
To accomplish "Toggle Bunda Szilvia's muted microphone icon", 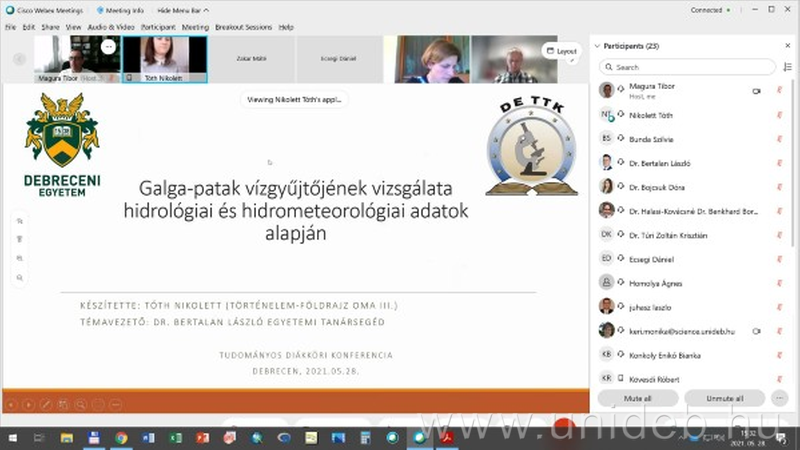I will click(779, 139).
